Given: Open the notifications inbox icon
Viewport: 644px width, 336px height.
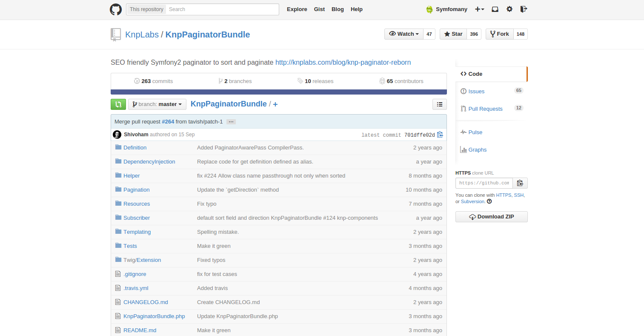Looking at the screenshot, I should tap(495, 9).
